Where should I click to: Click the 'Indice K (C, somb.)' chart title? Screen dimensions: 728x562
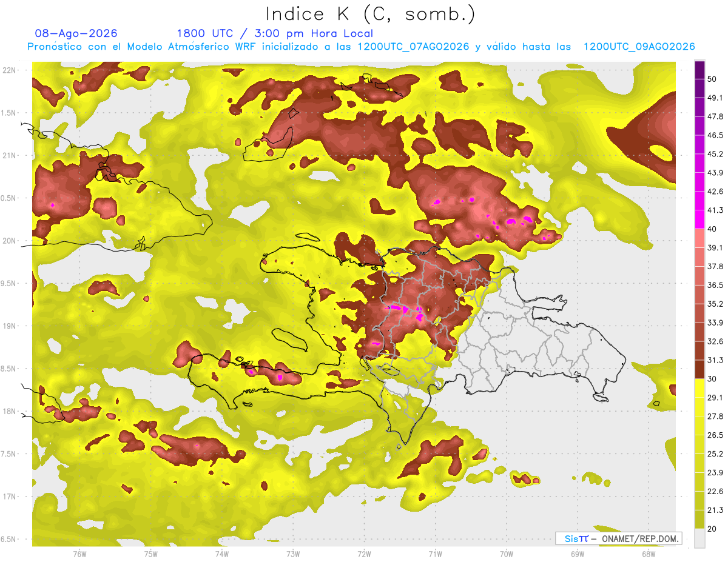point(371,14)
